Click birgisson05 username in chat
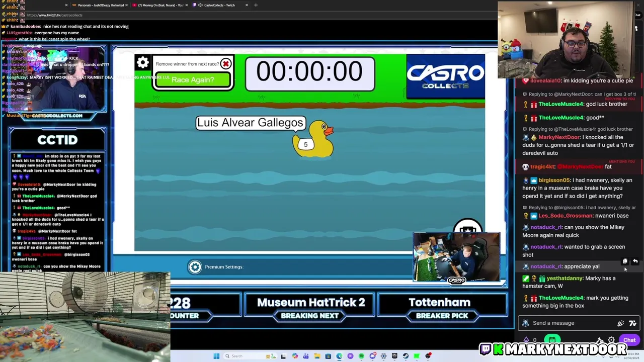This screenshot has width=644, height=362. 554,180
